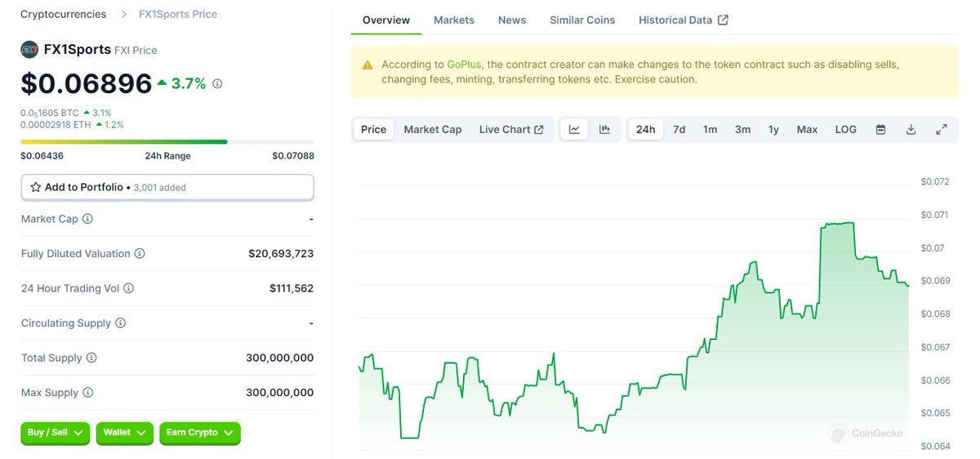Click the info icon next to 3.7% change
The image size is (980, 459).
pos(217,83)
